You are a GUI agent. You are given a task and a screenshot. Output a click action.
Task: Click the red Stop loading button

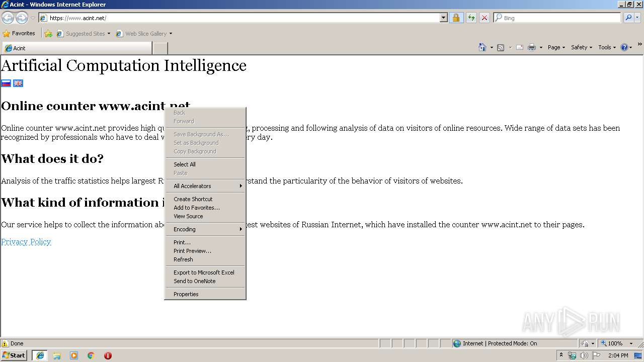click(x=484, y=18)
